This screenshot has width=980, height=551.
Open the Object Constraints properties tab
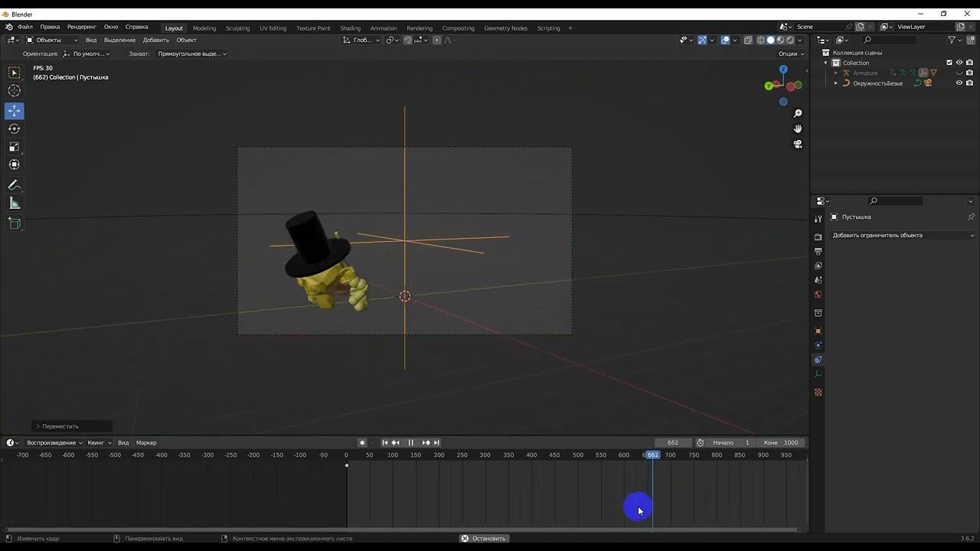[x=818, y=360]
